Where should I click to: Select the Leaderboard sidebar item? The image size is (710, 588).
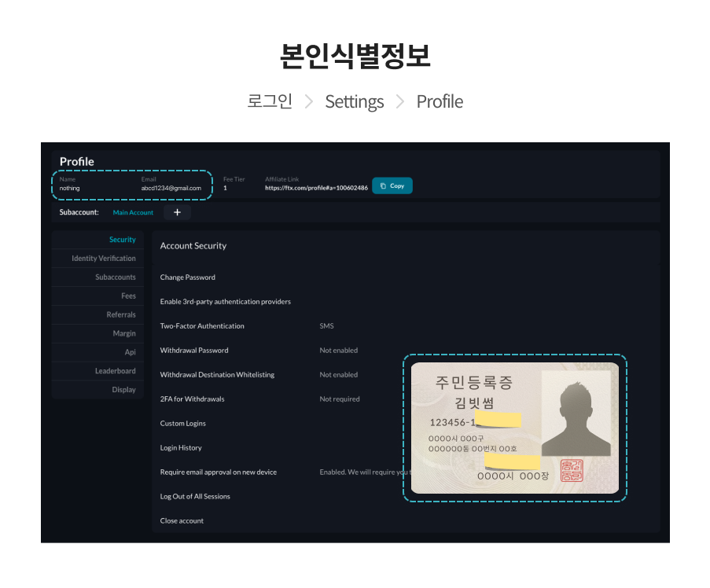(97, 371)
